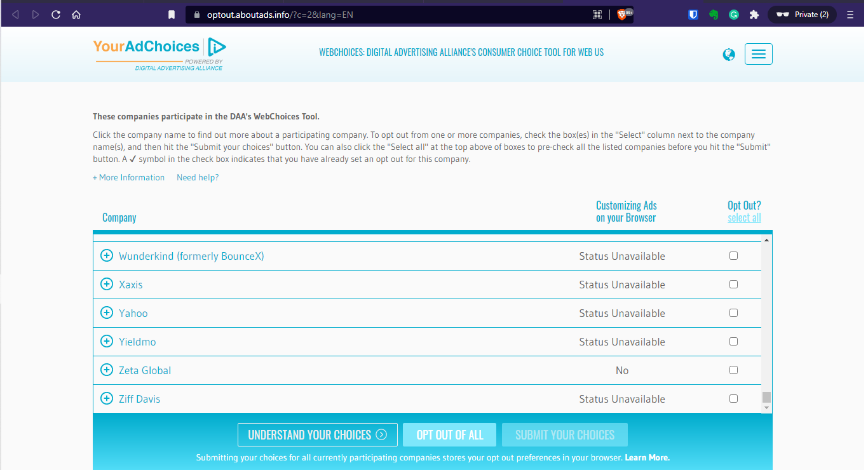Click the Company column header

[x=119, y=218]
